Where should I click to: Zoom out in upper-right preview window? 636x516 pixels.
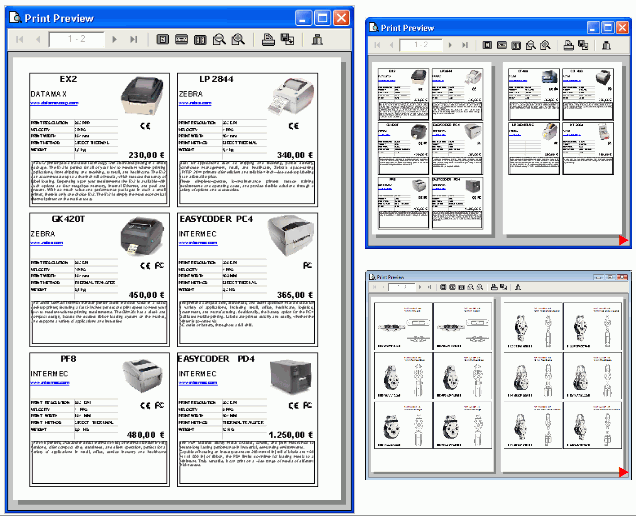click(531, 45)
